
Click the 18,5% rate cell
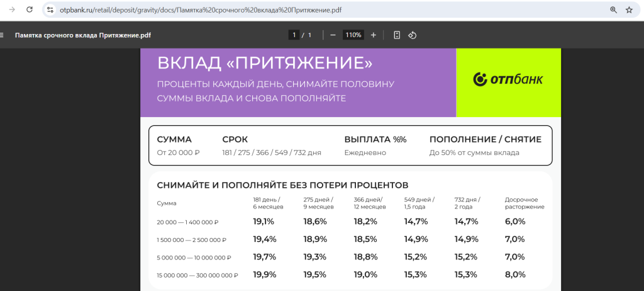[x=365, y=239]
